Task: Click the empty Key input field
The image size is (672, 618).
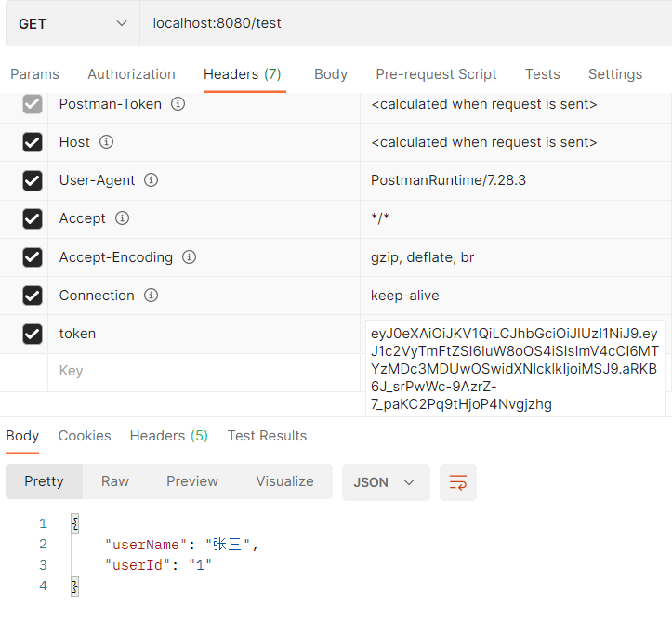Action: click(204, 371)
